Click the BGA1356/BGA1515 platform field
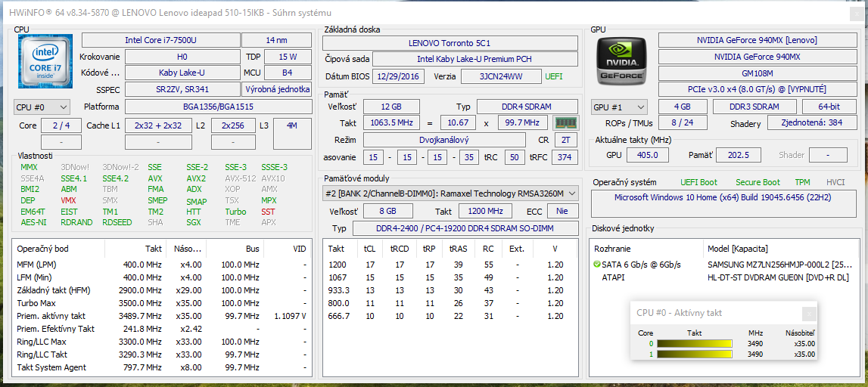This screenshot has width=868, height=387. click(x=218, y=107)
